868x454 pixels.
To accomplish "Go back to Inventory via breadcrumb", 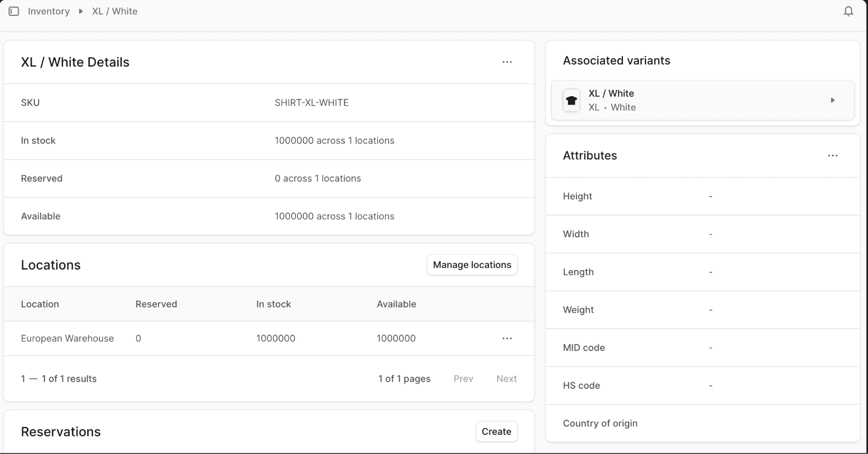I will click(49, 11).
